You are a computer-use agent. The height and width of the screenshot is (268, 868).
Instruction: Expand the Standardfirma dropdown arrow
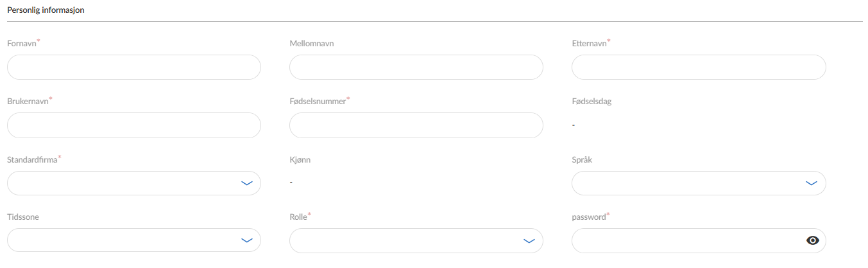pyautogui.click(x=246, y=183)
